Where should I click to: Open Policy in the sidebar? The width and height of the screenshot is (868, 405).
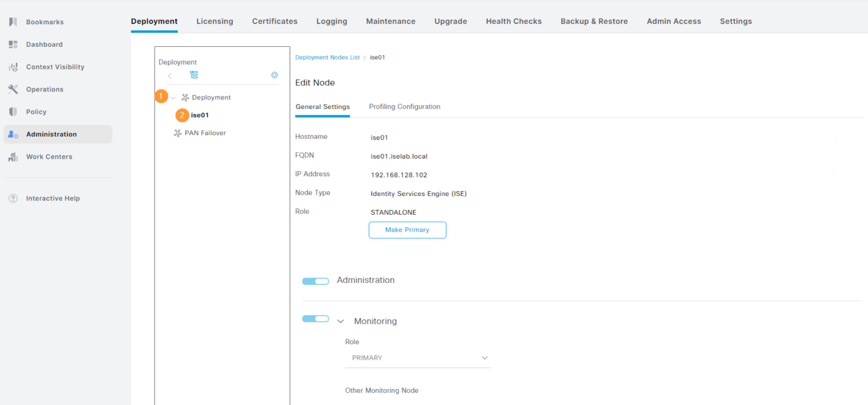(36, 112)
